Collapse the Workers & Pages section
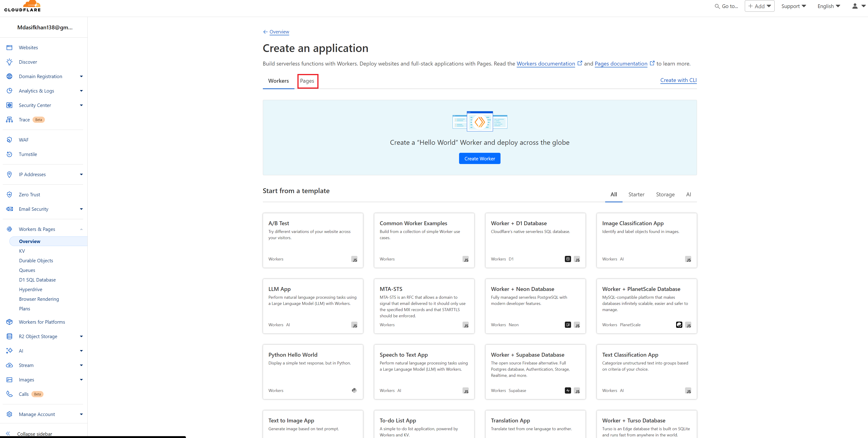The image size is (868, 438). 81,229
